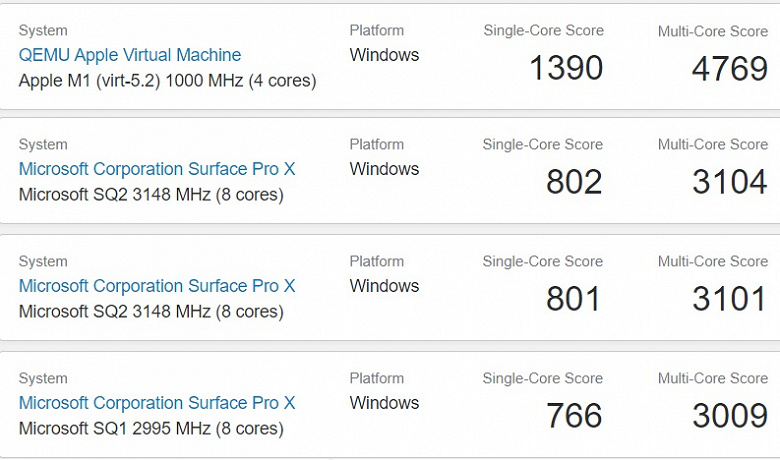
Task: Click the Microsoft SQ1 2995 MHz processor text
Action: coord(151,428)
